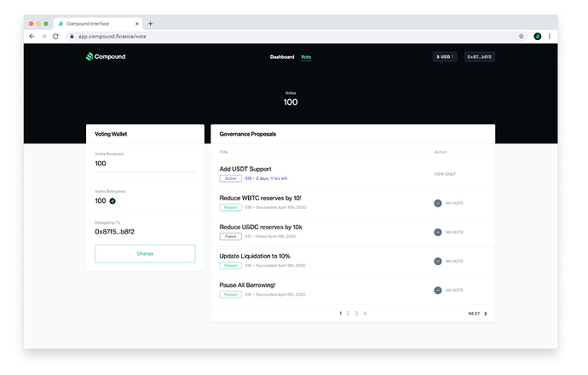The width and height of the screenshot is (588, 375).
Task: Click Passed badge under Update Liquidation
Action: (231, 266)
